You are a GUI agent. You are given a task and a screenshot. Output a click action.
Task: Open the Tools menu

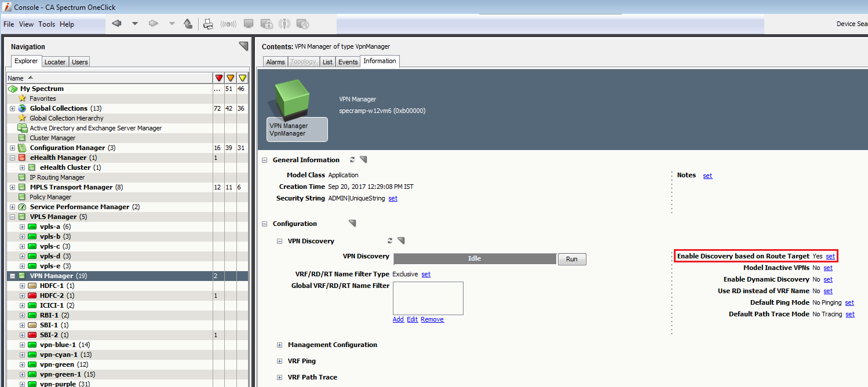coord(46,24)
